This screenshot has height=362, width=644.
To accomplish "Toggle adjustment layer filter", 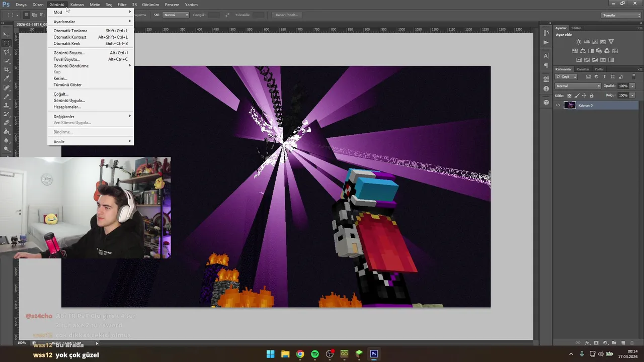I will [596, 76].
